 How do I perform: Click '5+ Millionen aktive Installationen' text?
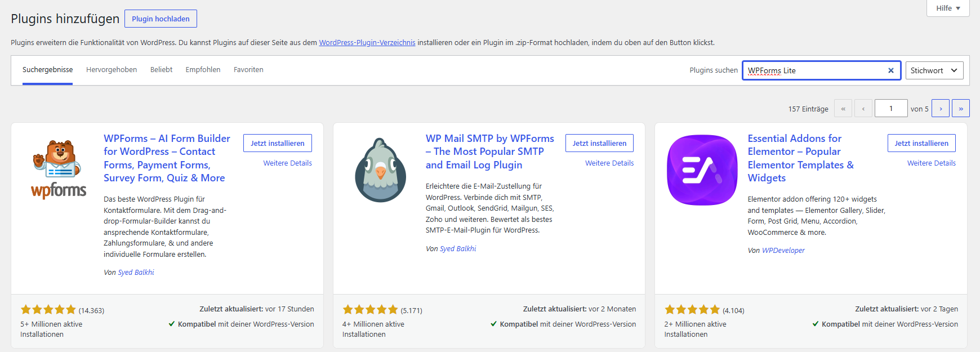pyautogui.click(x=51, y=329)
